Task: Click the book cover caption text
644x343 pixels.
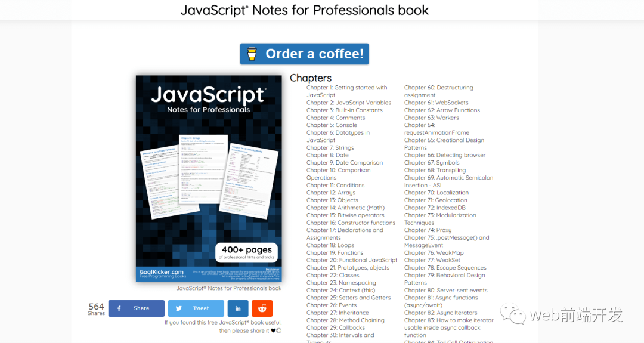Action: click(229, 288)
